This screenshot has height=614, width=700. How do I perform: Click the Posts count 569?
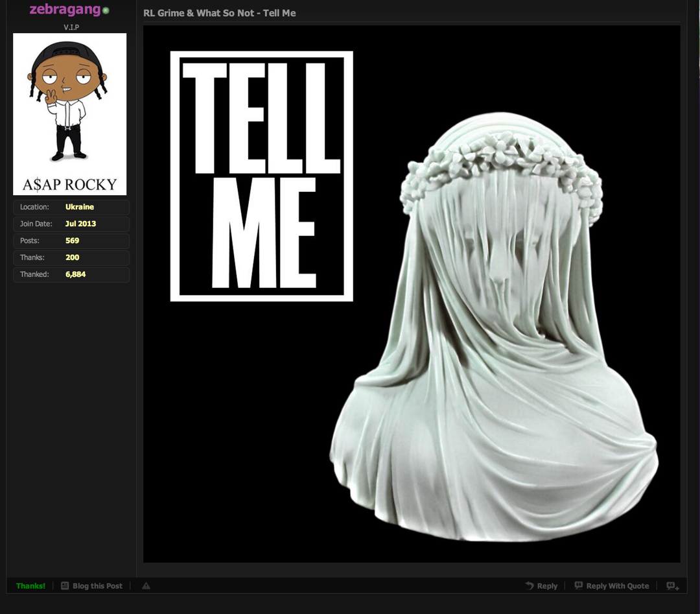(73, 241)
